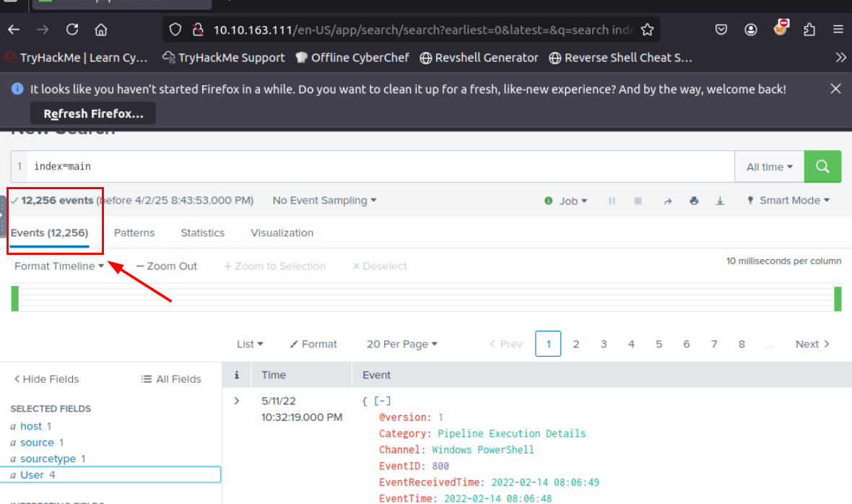Go to results page 2

tap(576, 344)
